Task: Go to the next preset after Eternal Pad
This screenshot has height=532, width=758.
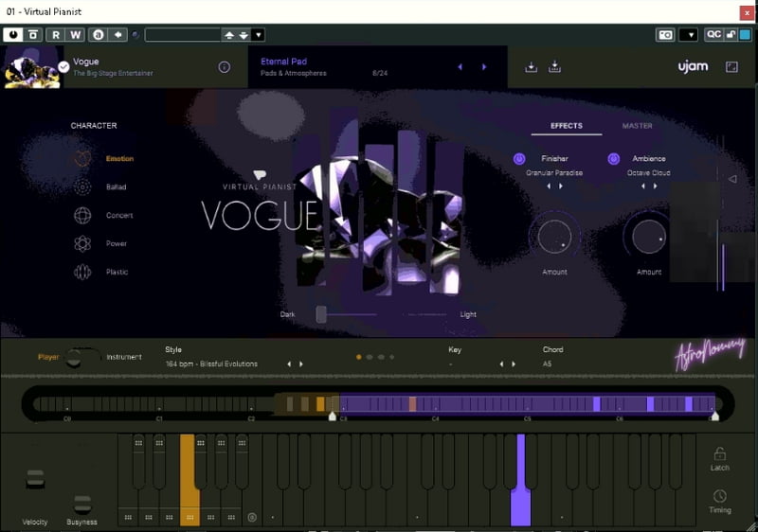Action: click(x=484, y=67)
